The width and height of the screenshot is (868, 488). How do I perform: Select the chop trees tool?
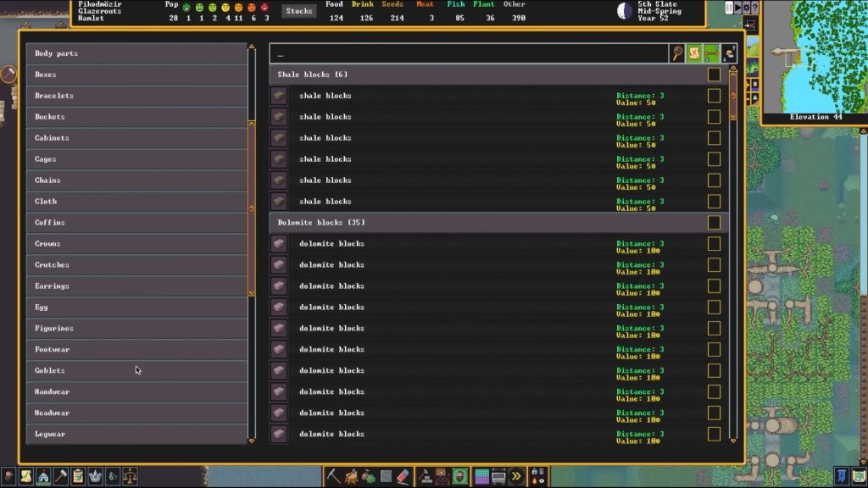pyautogui.click(x=351, y=476)
